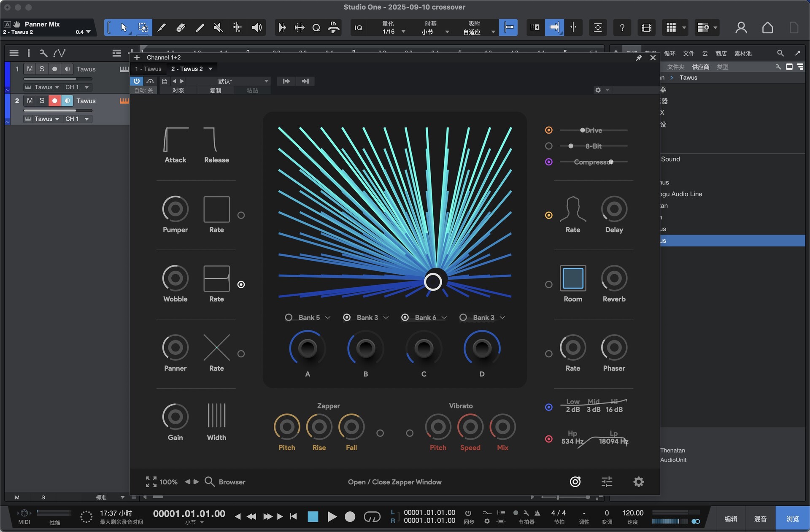Screen dimensions: 810x532
Task: Select the Eraser tool
Action: (x=181, y=27)
